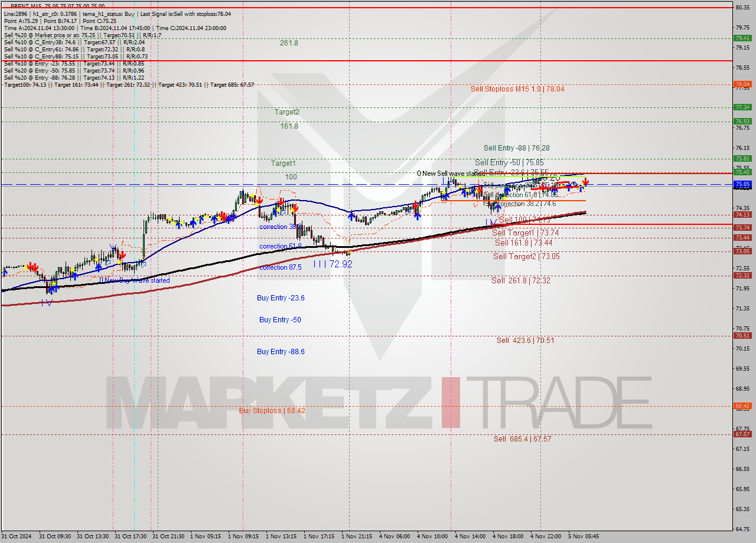Click the 'Buy Entry -50' label
Viewport: 756px width, 543px height.
(x=280, y=320)
